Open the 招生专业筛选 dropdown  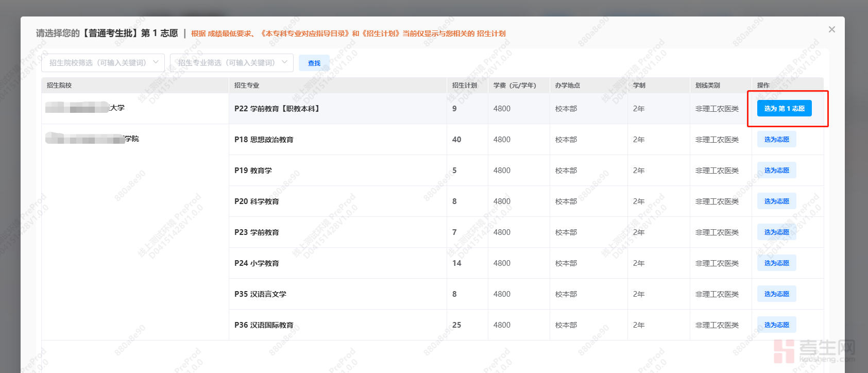232,63
